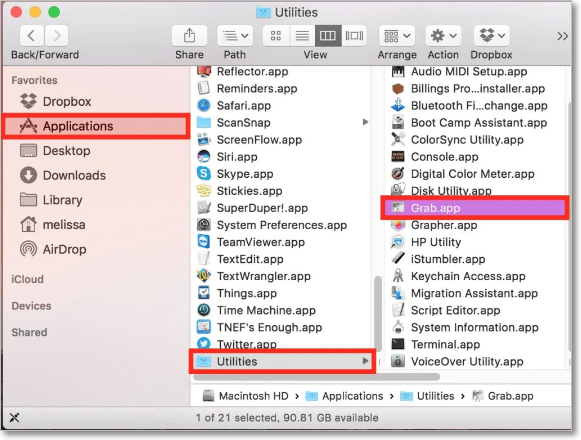Select the Skype.app icon
The height and width of the screenshot is (440, 581).
tap(203, 173)
